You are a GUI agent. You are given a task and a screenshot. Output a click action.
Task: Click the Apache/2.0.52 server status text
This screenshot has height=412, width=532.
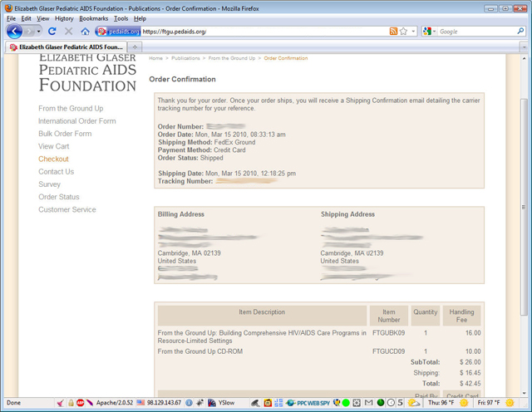click(x=115, y=403)
